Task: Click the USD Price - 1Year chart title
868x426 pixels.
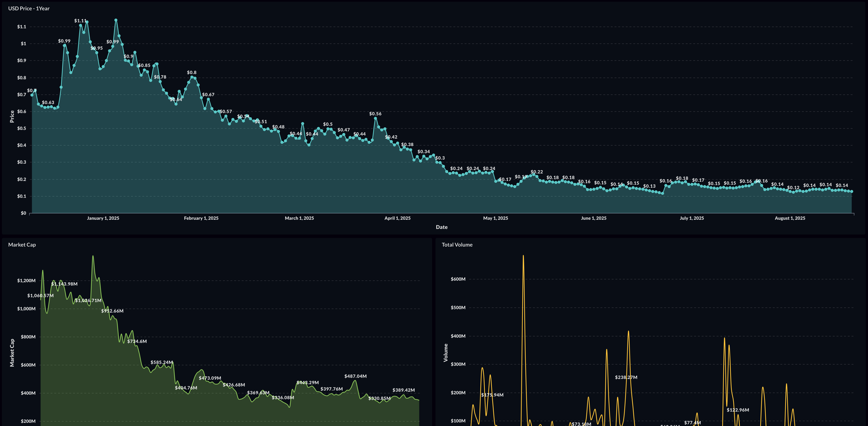Action: tap(29, 8)
